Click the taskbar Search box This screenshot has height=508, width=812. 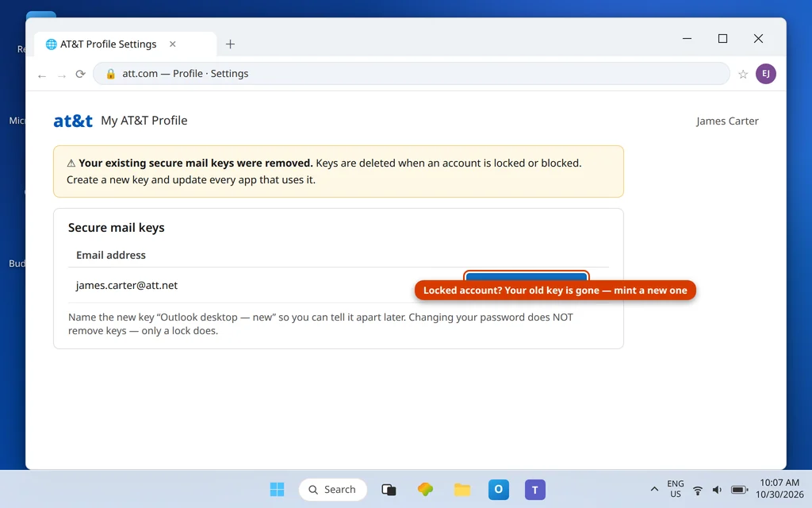coord(333,489)
